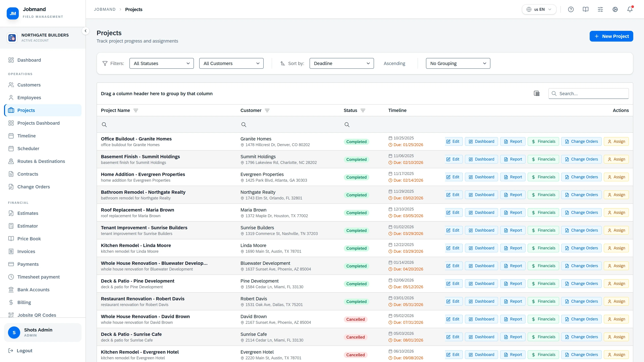The height and width of the screenshot is (362, 644).
Task: Open the settings gear icon
Action: click(x=615, y=10)
